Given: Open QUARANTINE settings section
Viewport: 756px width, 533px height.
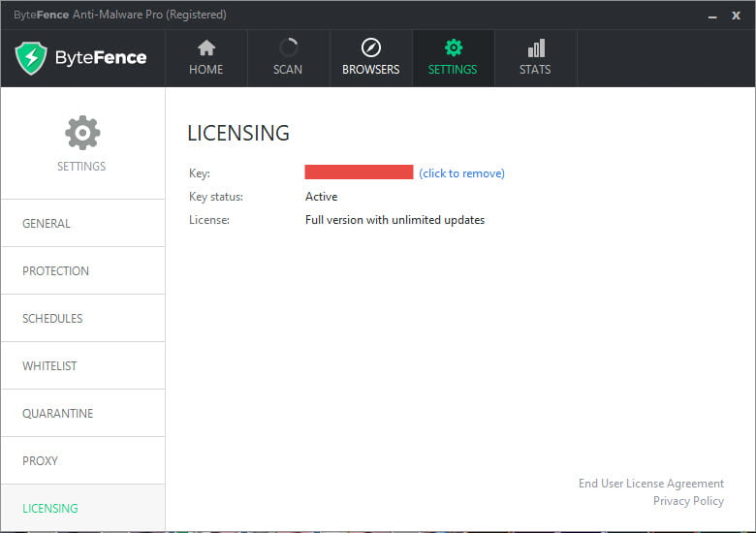Looking at the screenshot, I should (x=83, y=413).
